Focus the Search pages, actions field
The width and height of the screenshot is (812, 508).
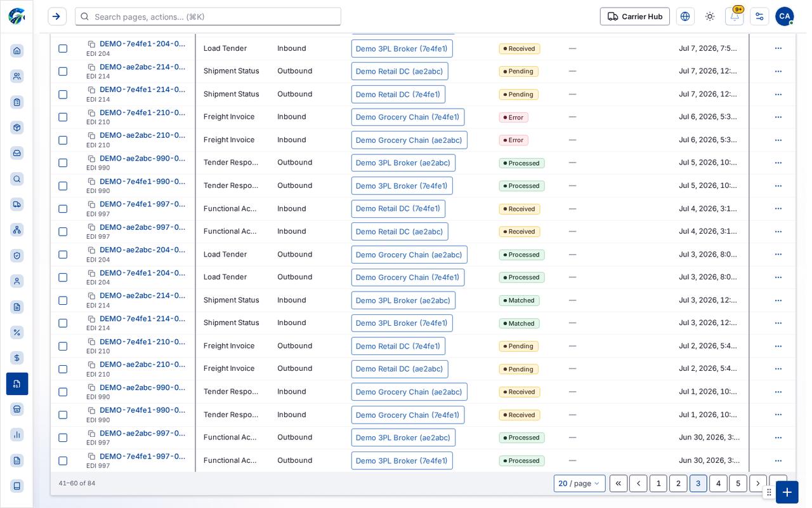coord(208,17)
